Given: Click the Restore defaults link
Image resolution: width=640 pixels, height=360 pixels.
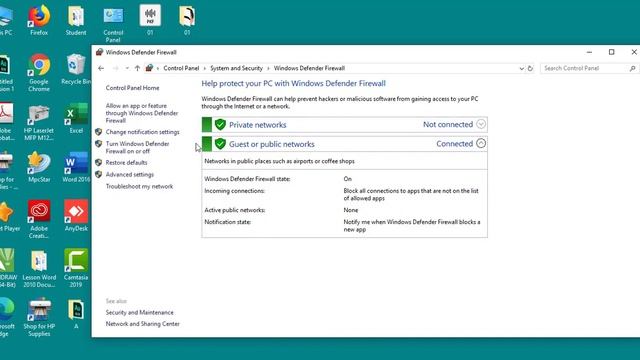Looking at the screenshot, I should [126, 162].
